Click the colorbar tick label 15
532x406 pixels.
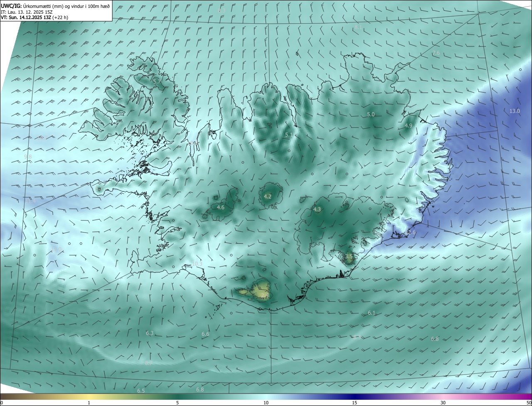(355, 403)
